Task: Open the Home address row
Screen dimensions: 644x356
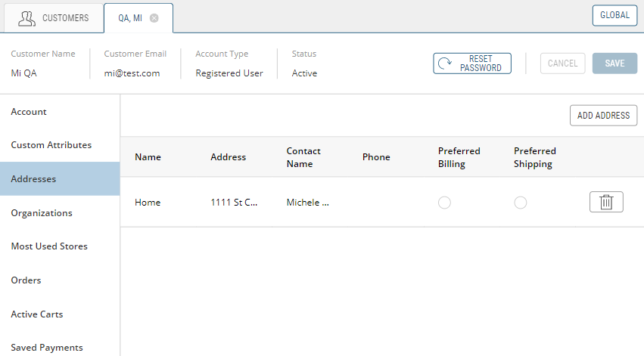Action: click(x=148, y=203)
